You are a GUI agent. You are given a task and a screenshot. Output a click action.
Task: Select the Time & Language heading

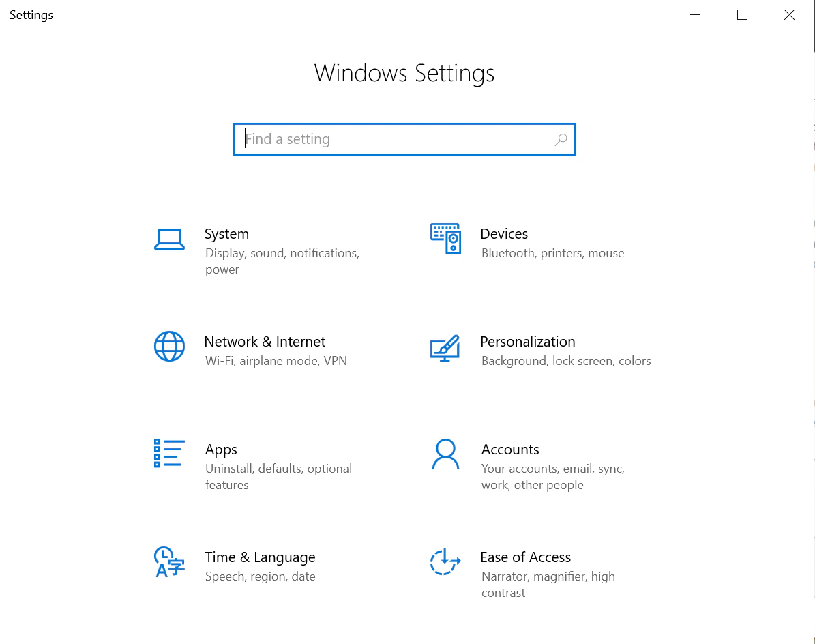click(260, 557)
